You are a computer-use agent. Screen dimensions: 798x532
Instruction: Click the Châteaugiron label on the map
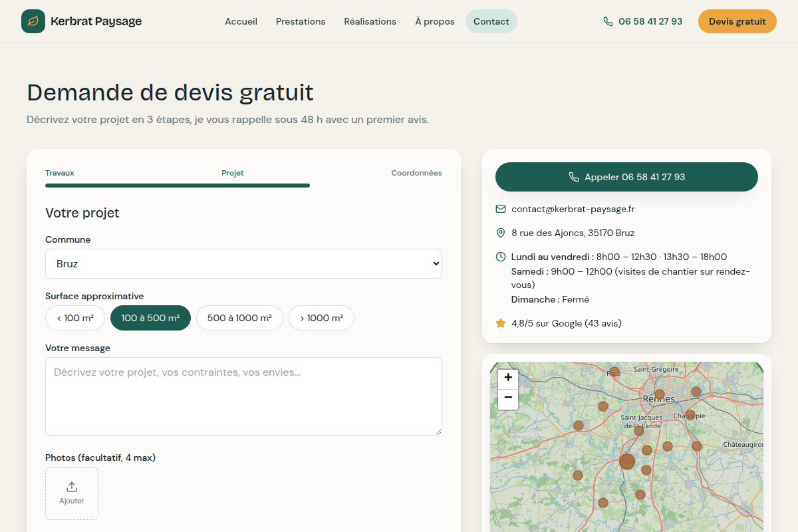click(743, 444)
